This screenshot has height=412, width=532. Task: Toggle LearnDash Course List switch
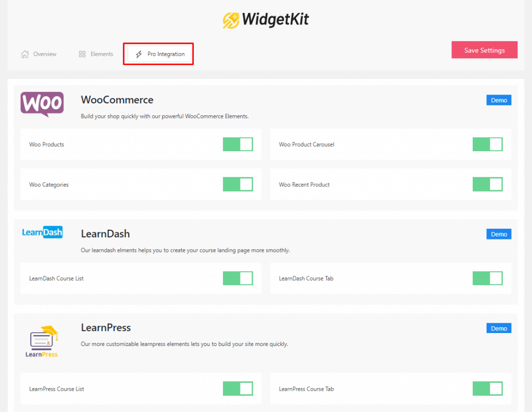click(x=238, y=278)
